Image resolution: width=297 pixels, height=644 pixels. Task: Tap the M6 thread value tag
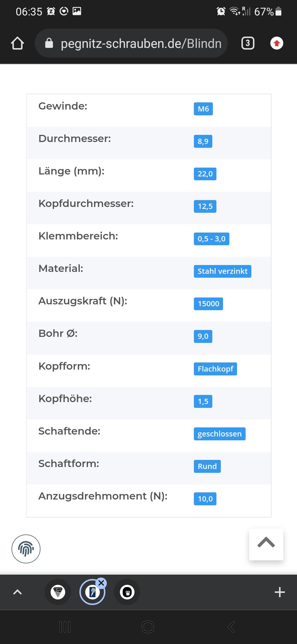203,109
